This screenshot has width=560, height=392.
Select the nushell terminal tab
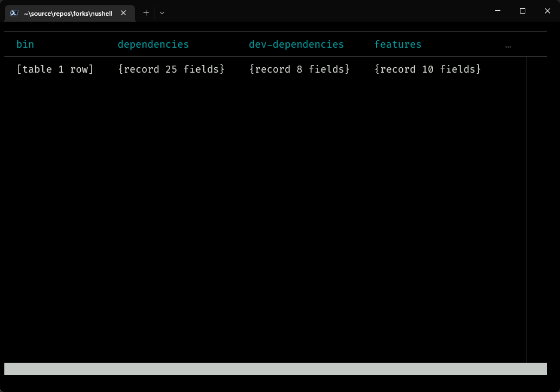click(x=69, y=13)
